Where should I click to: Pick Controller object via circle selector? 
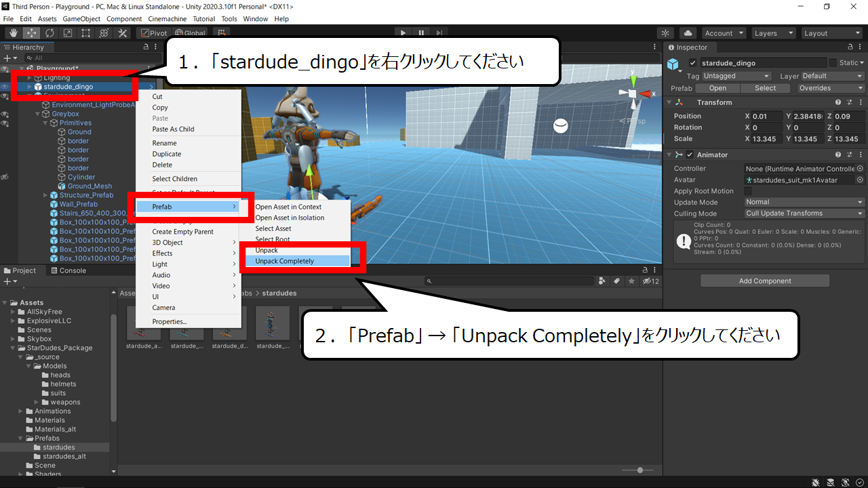coord(861,169)
